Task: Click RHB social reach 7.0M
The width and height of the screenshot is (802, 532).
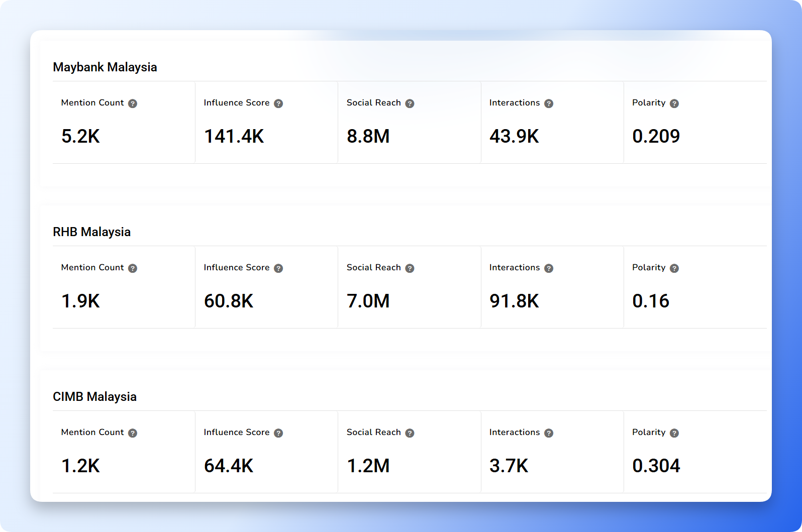Action: (x=368, y=301)
